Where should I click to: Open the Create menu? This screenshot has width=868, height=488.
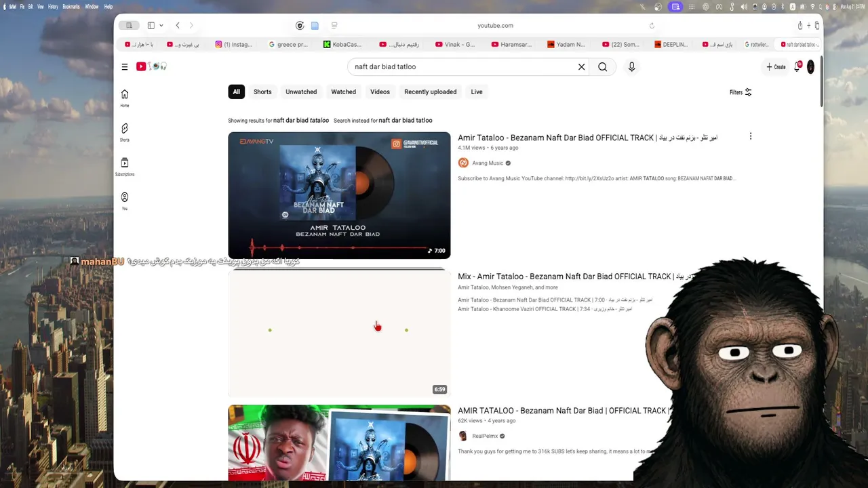(x=776, y=66)
